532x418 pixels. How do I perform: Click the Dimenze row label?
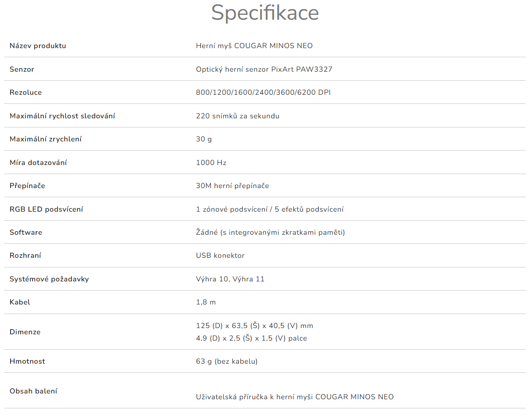[x=25, y=332]
